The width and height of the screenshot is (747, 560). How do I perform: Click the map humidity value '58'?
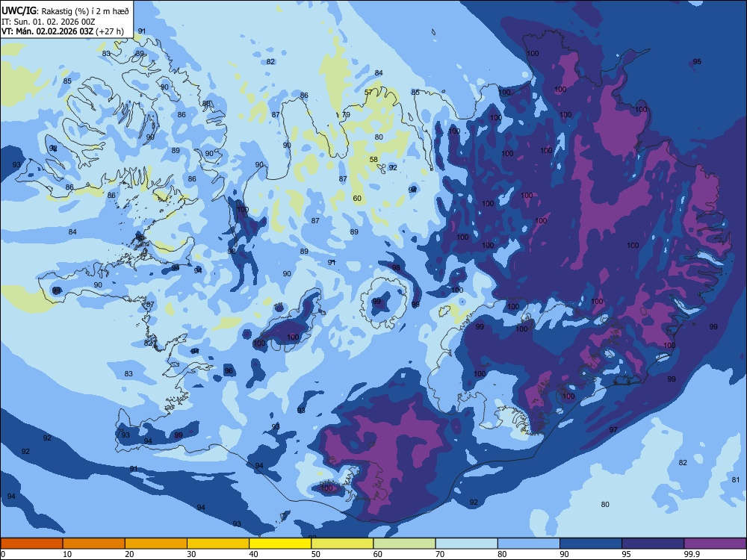(373, 160)
